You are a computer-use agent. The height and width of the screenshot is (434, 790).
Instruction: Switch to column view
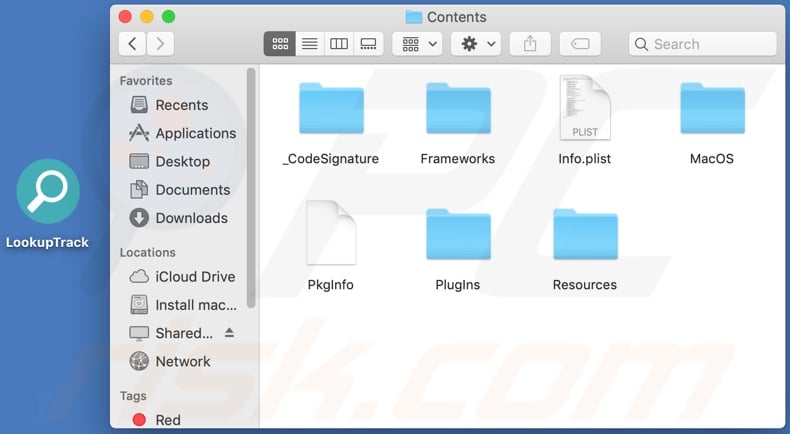(x=339, y=44)
